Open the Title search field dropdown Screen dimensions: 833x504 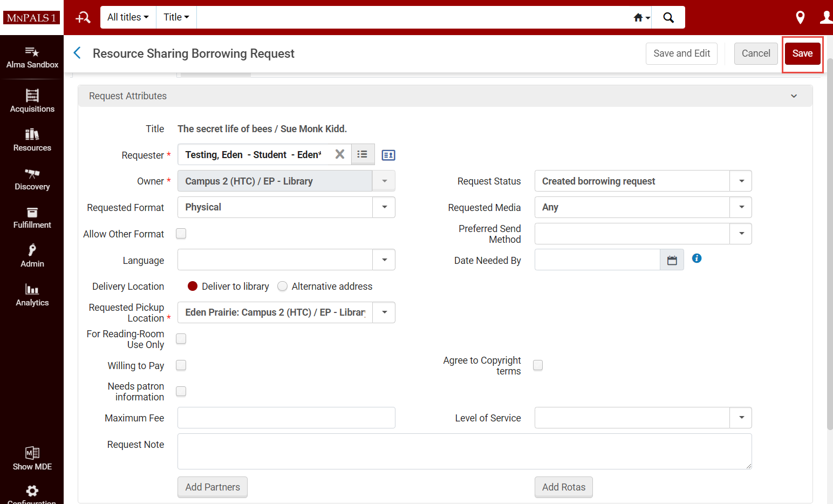(176, 17)
